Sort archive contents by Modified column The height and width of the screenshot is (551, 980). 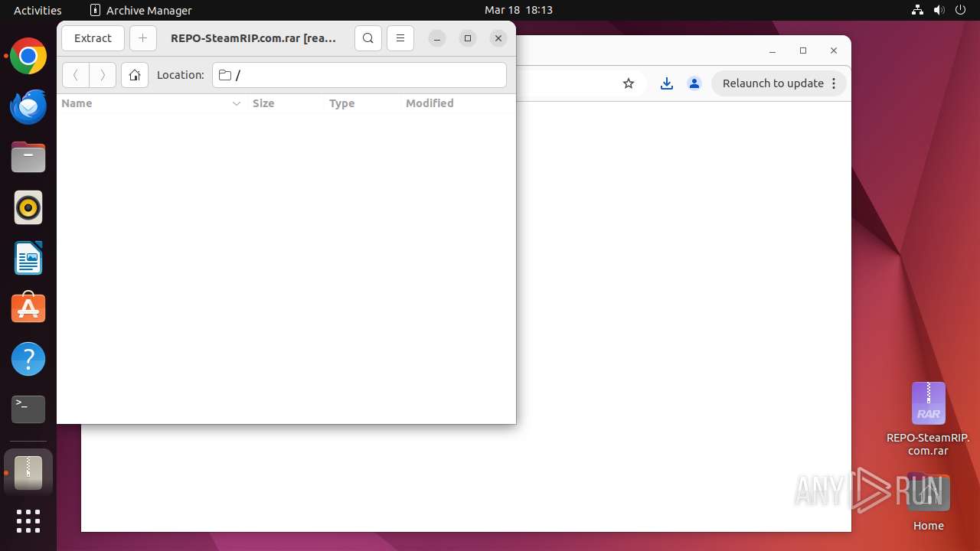[458, 103]
